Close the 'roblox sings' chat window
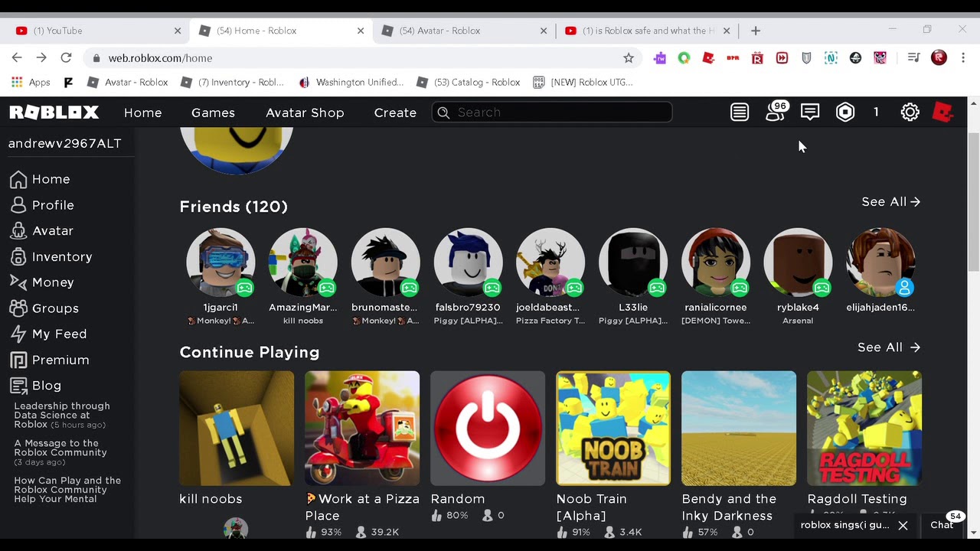 (903, 525)
